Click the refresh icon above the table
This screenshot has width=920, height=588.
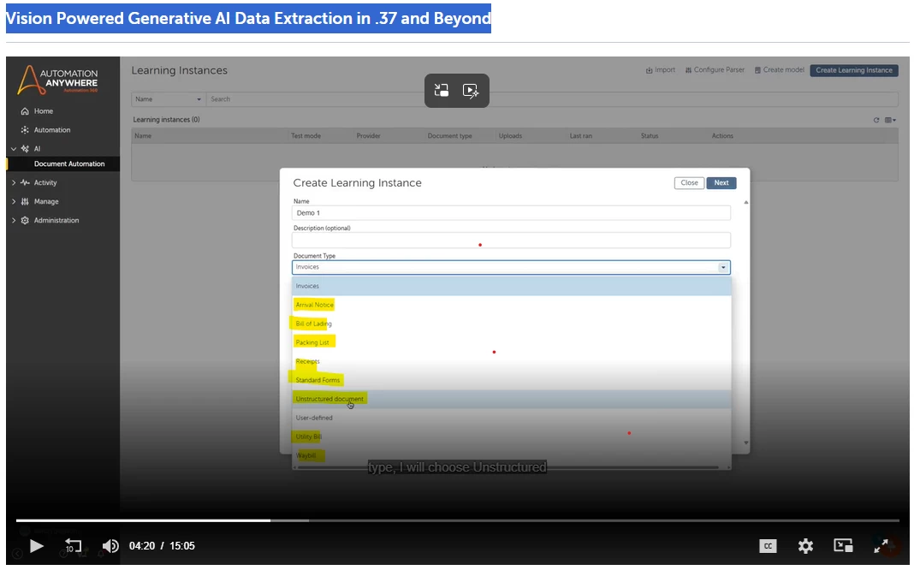coord(876,120)
